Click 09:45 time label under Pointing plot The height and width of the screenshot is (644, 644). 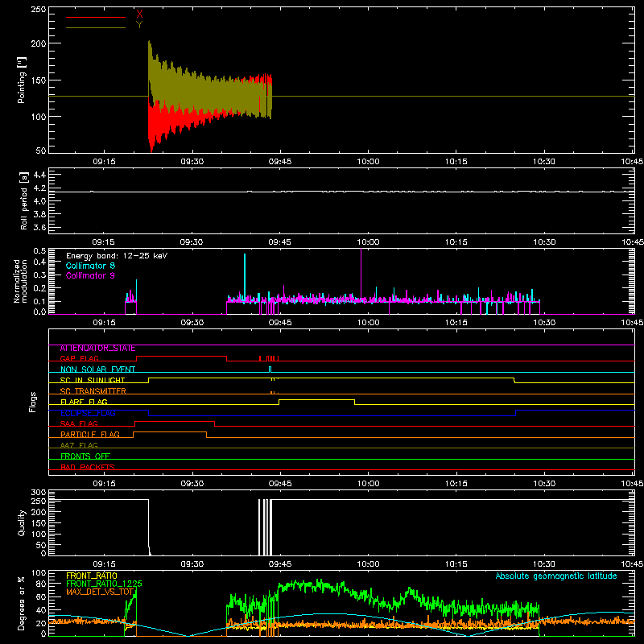click(x=280, y=162)
